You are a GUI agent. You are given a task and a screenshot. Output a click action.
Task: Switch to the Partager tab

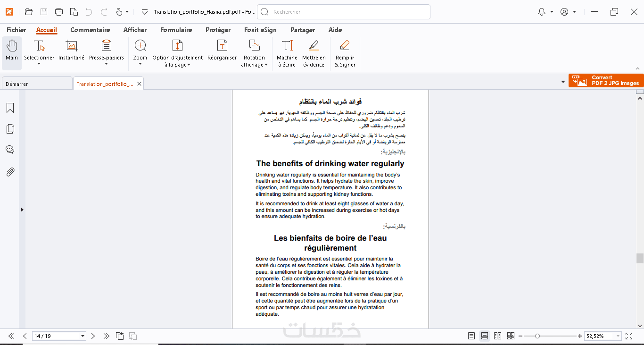[x=303, y=30]
